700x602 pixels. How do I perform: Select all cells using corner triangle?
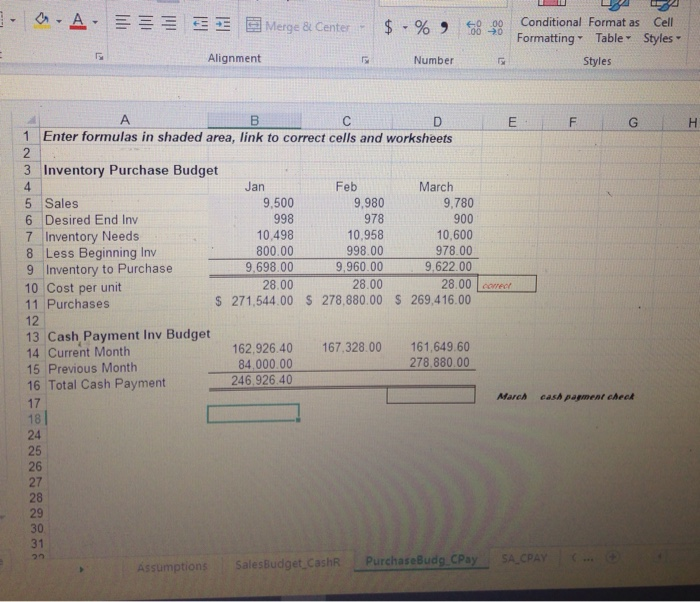pyautogui.click(x=31, y=119)
